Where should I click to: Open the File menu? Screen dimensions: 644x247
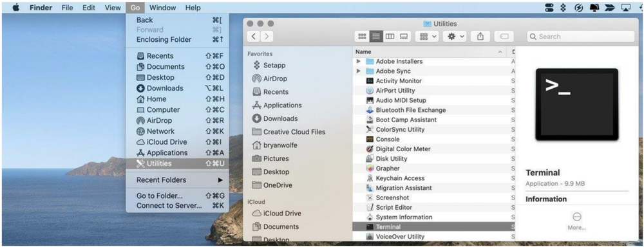click(68, 8)
